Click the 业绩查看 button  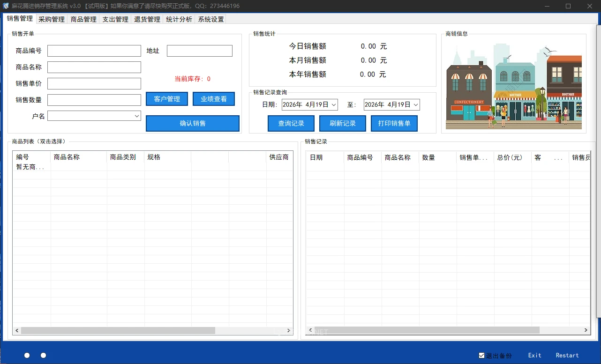pyautogui.click(x=214, y=99)
